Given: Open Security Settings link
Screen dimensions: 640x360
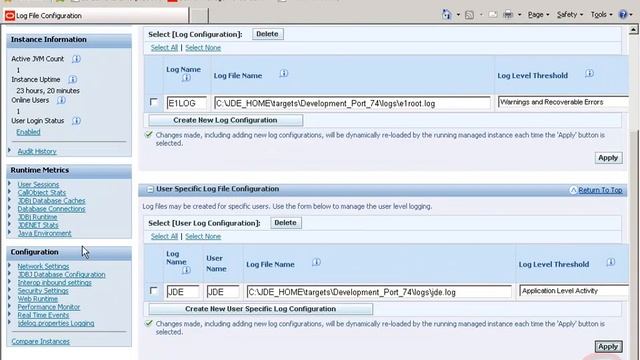Looking at the screenshot, I should tap(43, 291).
